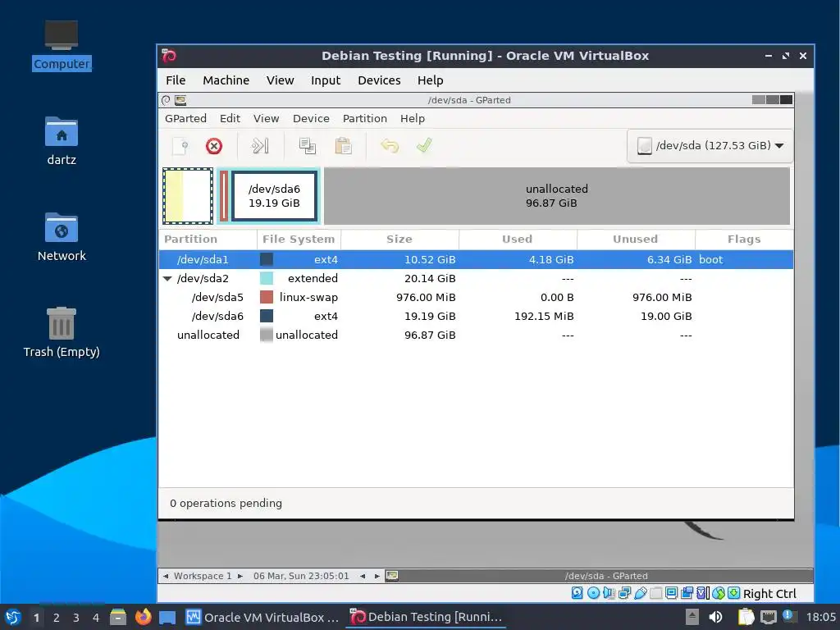Select the /dev/sda6 partition row in list
840x630 pixels.
click(476, 316)
